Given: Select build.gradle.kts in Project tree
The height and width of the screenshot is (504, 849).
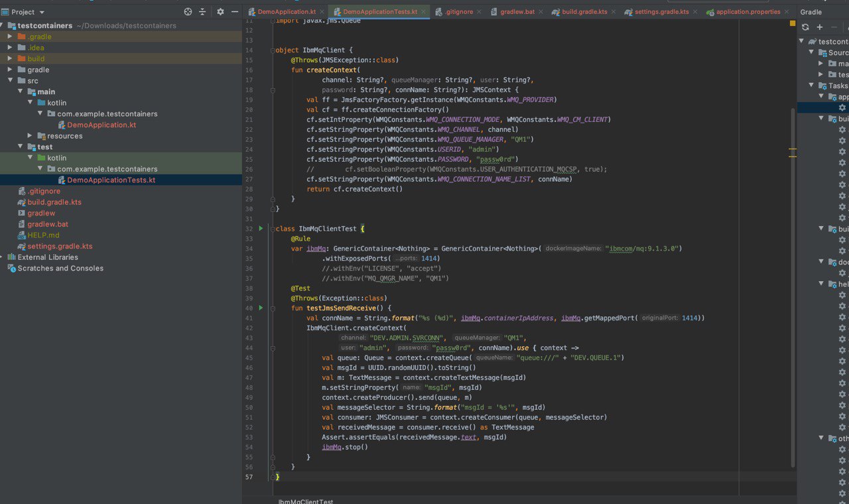Looking at the screenshot, I should [x=54, y=202].
